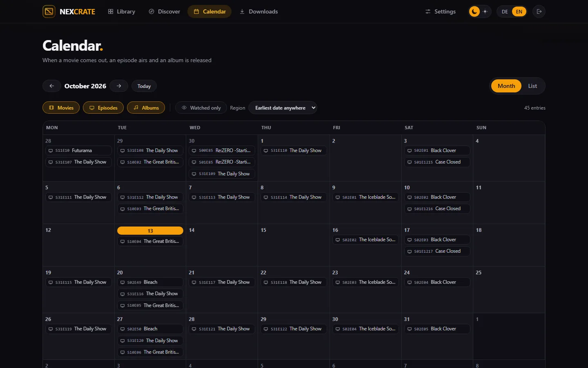Open S31E110 The Daily Show entry
The image size is (588, 368).
pos(294,150)
